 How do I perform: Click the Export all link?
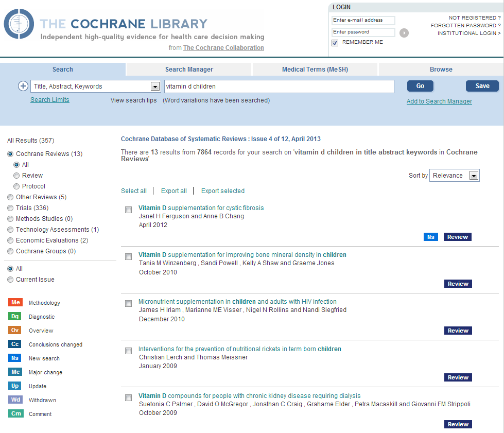coord(174,191)
